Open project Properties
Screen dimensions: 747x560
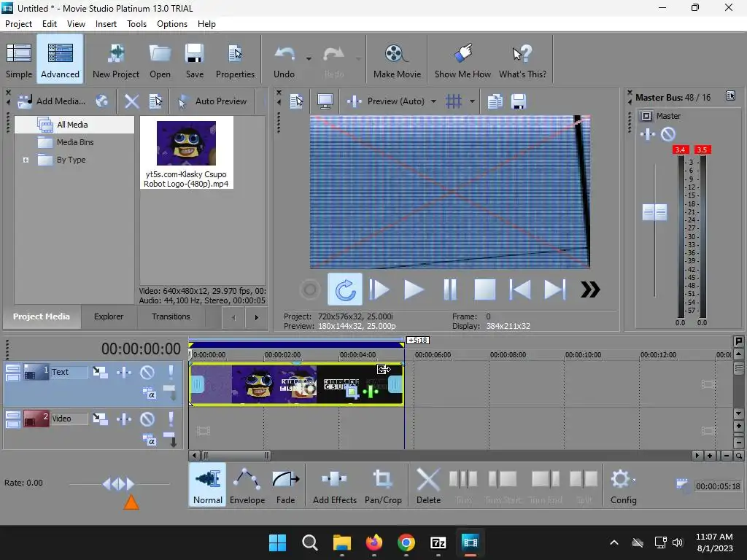pos(235,60)
